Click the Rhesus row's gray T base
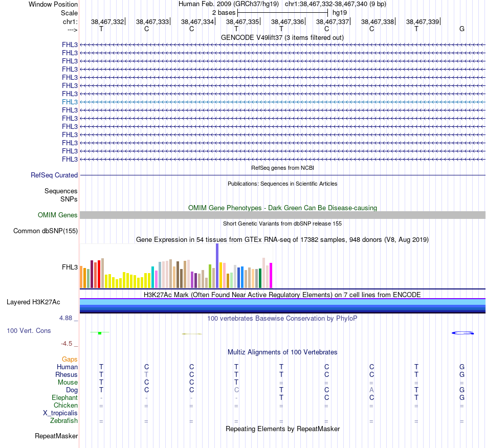Viewport: 486px width, 448px height. 146,374
